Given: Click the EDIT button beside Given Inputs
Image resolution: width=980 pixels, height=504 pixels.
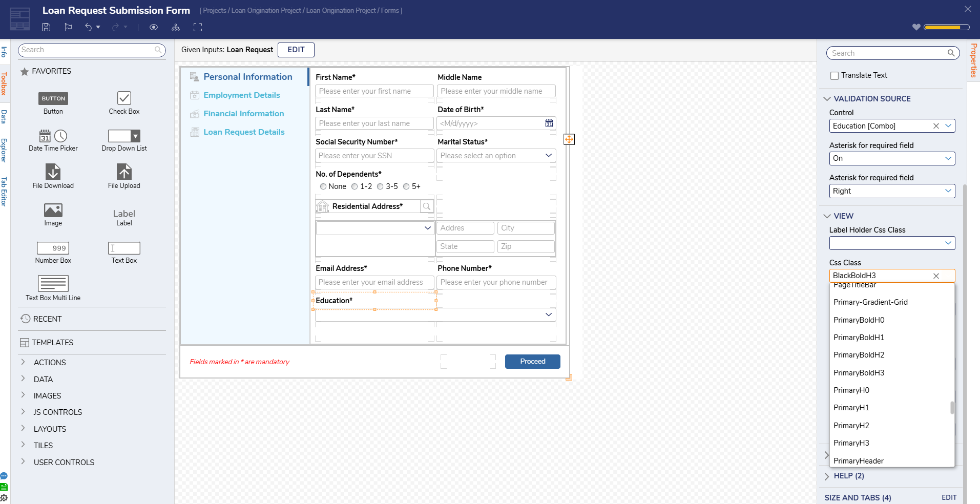Looking at the screenshot, I should [x=296, y=50].
